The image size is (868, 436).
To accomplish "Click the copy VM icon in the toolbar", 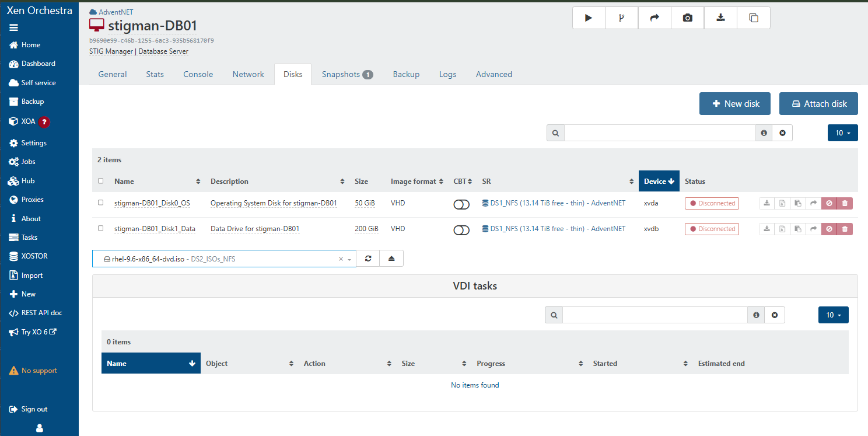I will click(753, 18).
